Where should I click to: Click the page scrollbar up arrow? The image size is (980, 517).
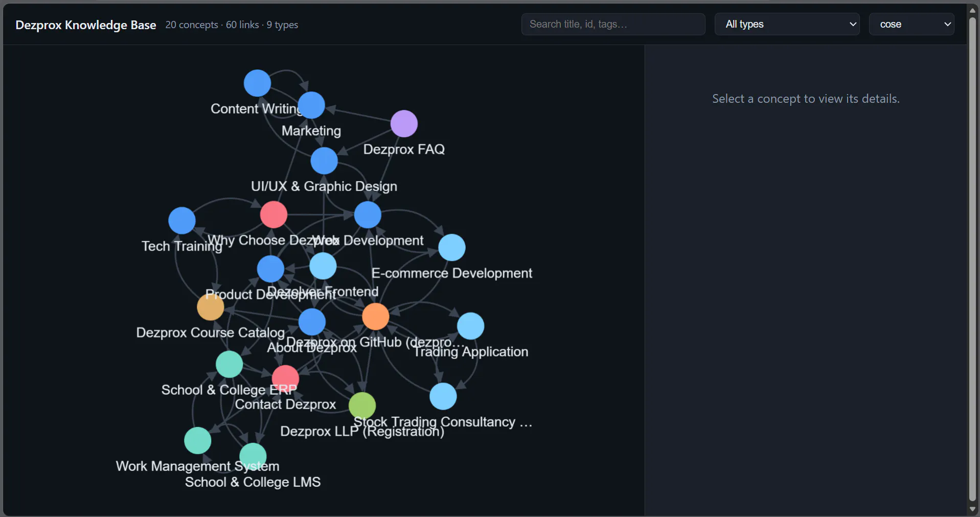(x=973, y=10)
